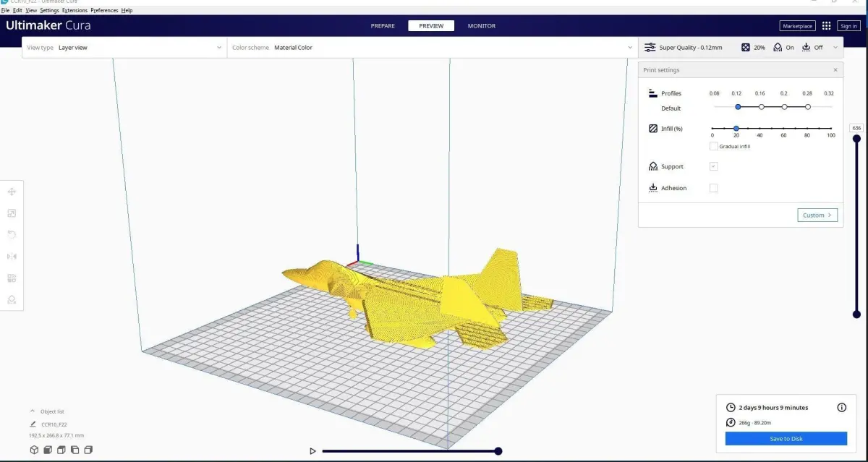Select the Rotate tool in left toolbar
The width and height of the screenshot is (868, 462).
[x=12, y=235]
